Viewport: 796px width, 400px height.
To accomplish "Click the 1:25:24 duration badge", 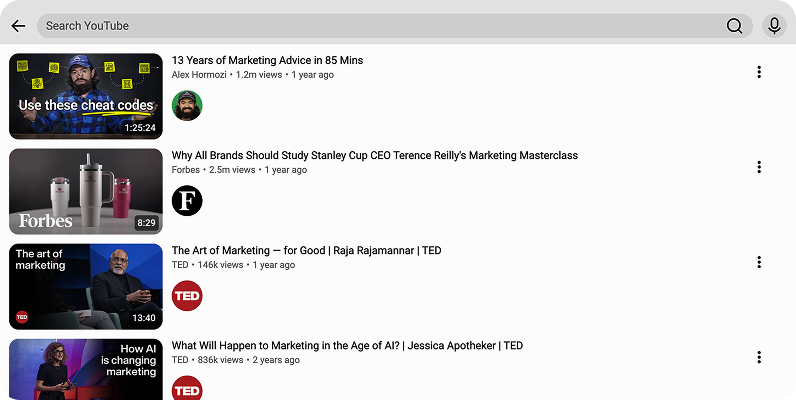I will [x=140, y=128].
